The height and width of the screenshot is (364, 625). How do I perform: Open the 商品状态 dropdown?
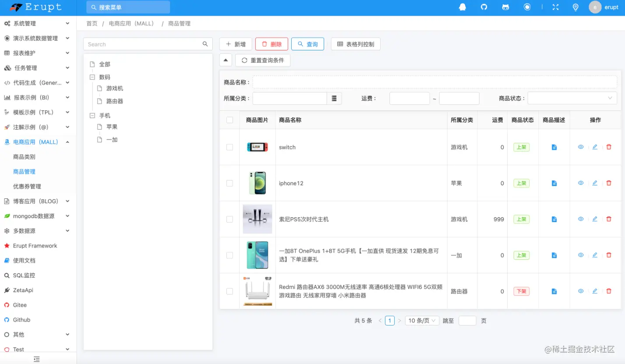(572, 98)
